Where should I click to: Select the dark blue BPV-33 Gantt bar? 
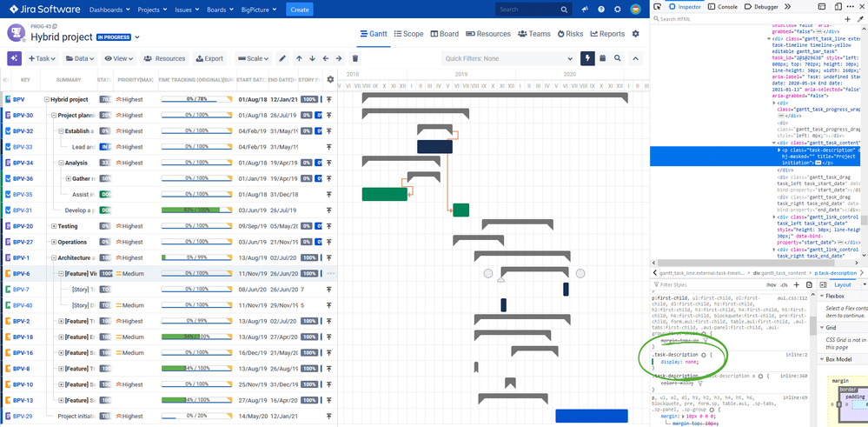434,147
